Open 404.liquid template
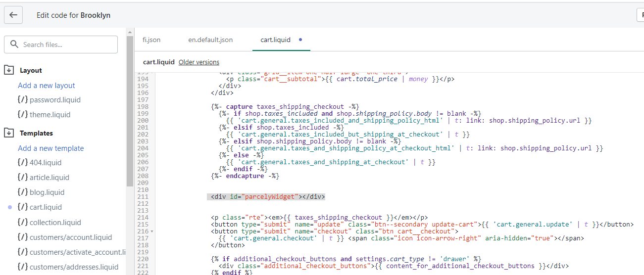 [x=46, y=163]
